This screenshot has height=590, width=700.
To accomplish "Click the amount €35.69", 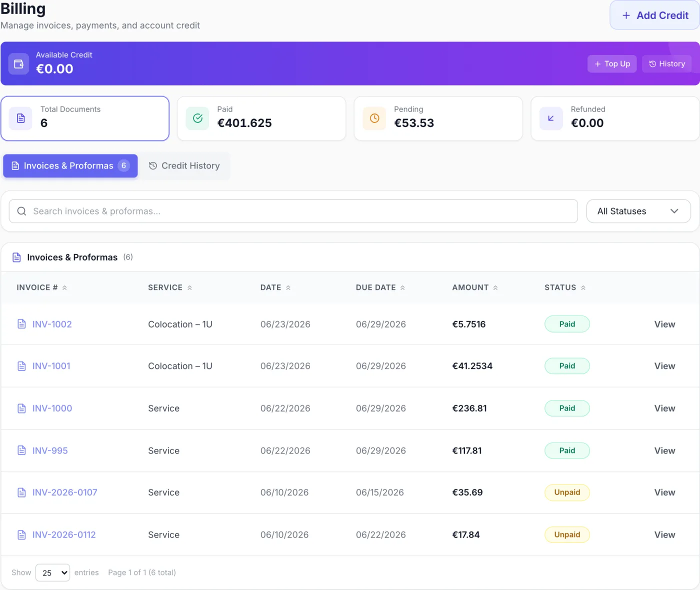I will (467, 492).
